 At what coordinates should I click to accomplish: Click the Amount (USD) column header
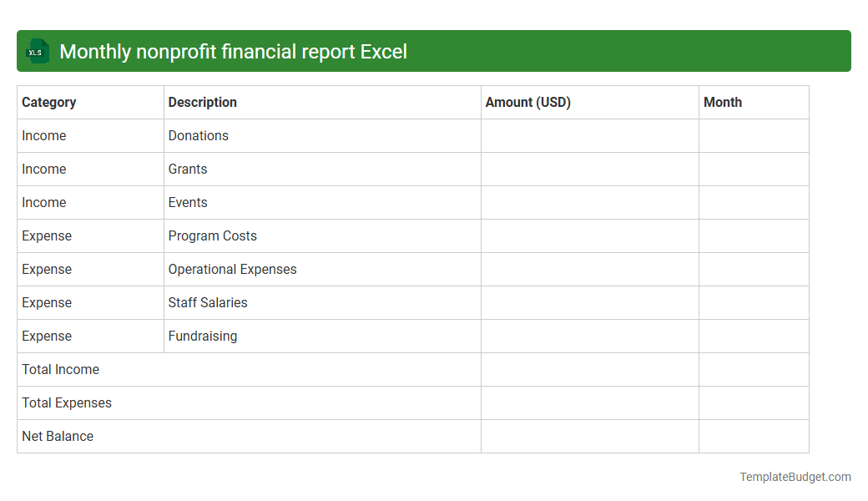pos(527,102)
